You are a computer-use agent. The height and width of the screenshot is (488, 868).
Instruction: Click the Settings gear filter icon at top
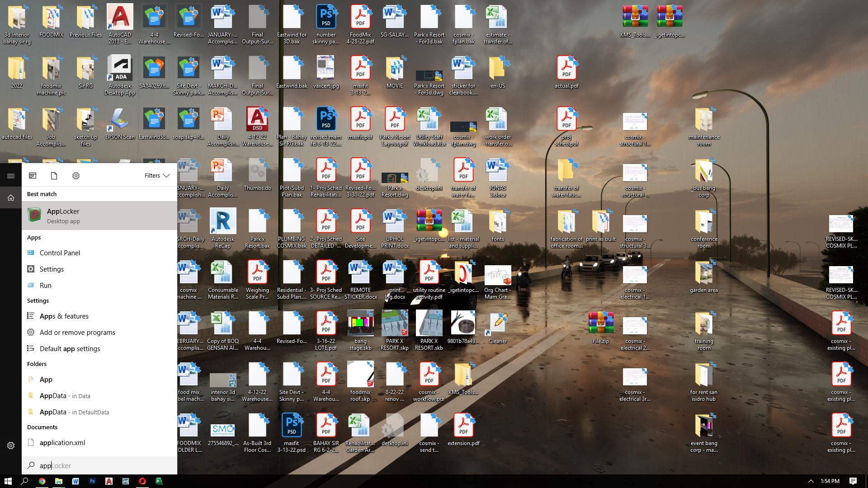tap(76, 176)
